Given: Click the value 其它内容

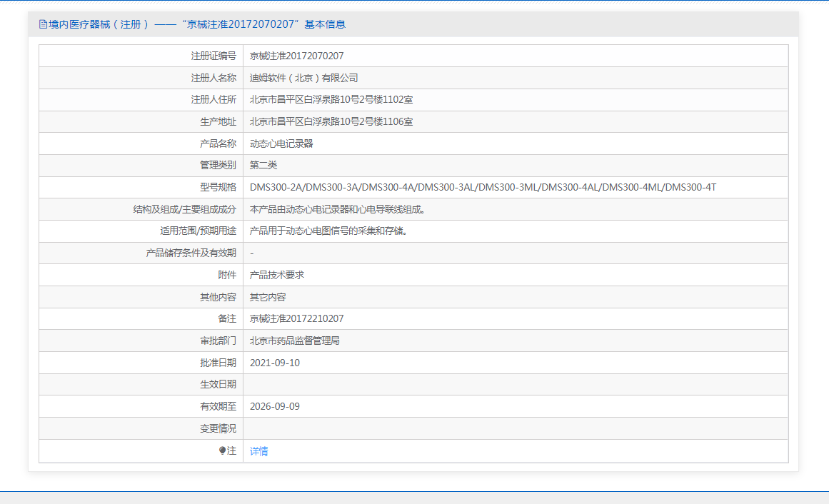Looking at the screenshot, I should pyautogui.click(x=268, y=297).
